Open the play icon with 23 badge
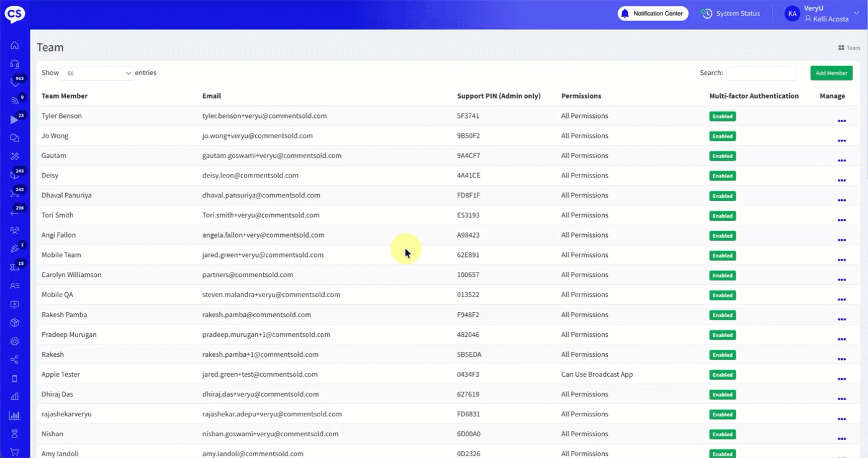 (x=14, y=119)
